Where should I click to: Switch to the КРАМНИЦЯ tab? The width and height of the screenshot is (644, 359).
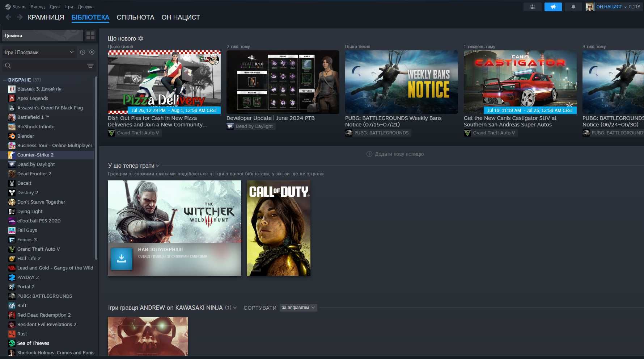(x=46, y=17)
